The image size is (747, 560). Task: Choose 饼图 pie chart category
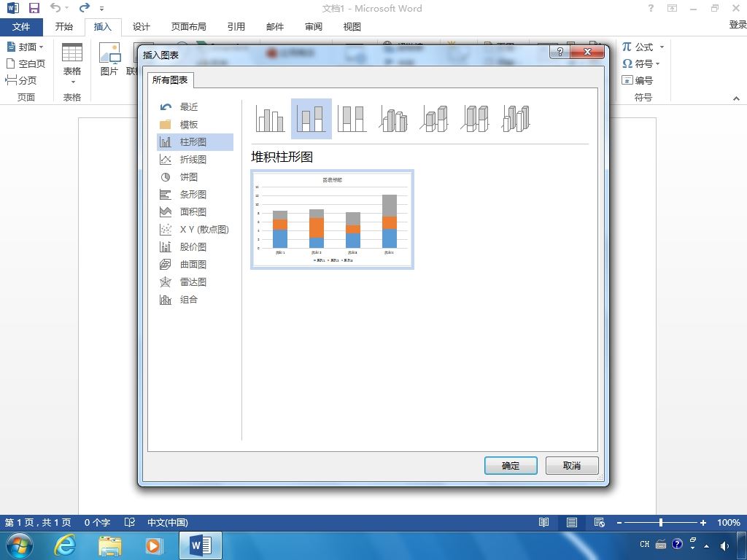click(x=195, y=177)
